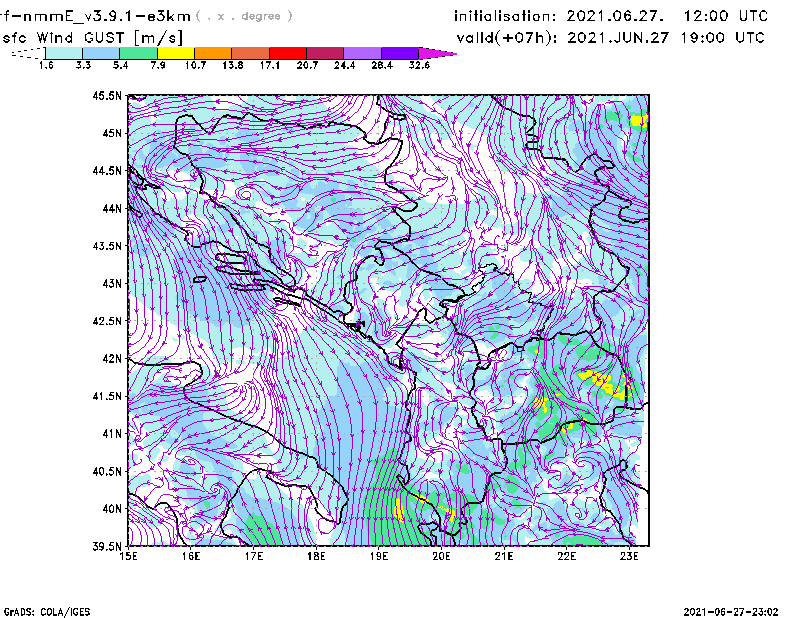Click the '1.6' colorbar value
Image resolution: width=800 pixels, height=618 pixels.
click(46, 65)
